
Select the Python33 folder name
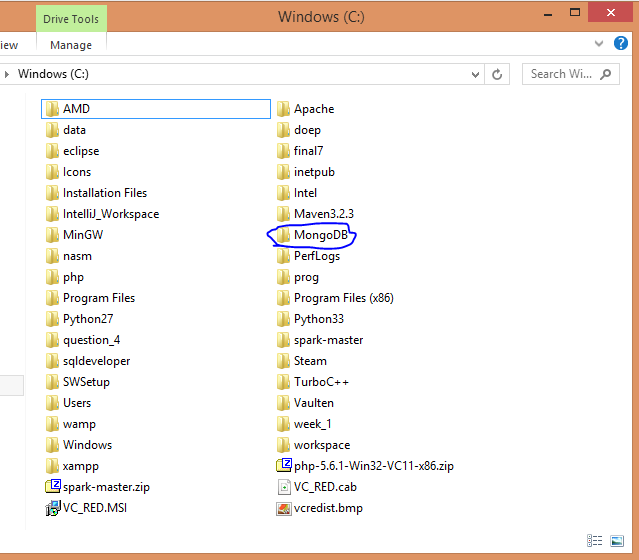point(319,319)
